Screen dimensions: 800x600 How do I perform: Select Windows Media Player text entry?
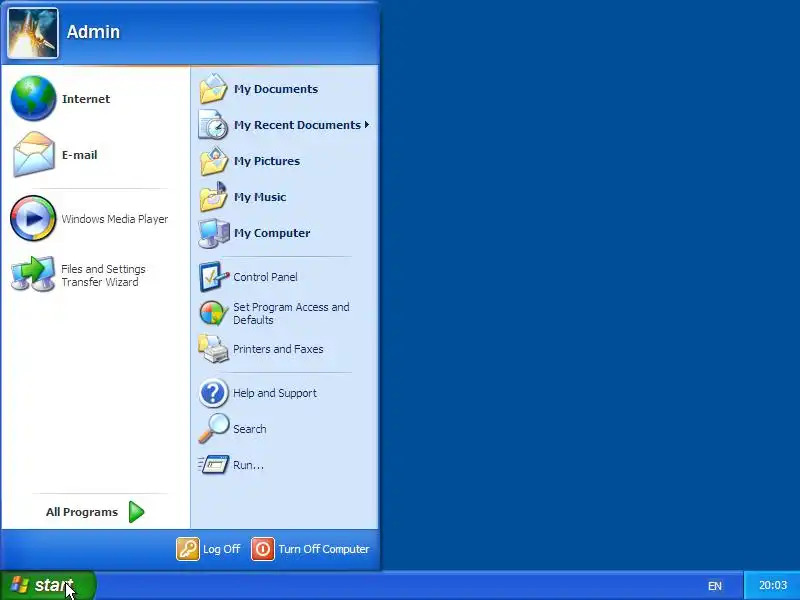(x=114, y=219)
